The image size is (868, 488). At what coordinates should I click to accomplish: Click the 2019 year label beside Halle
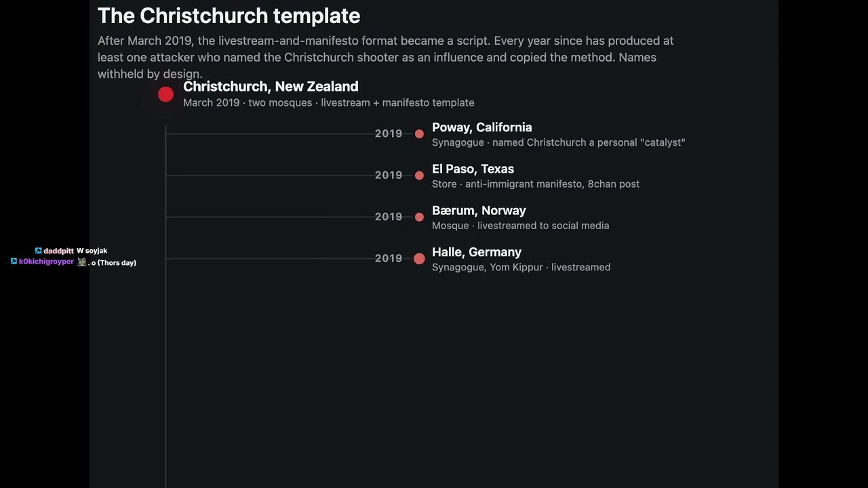pos(389,258)
